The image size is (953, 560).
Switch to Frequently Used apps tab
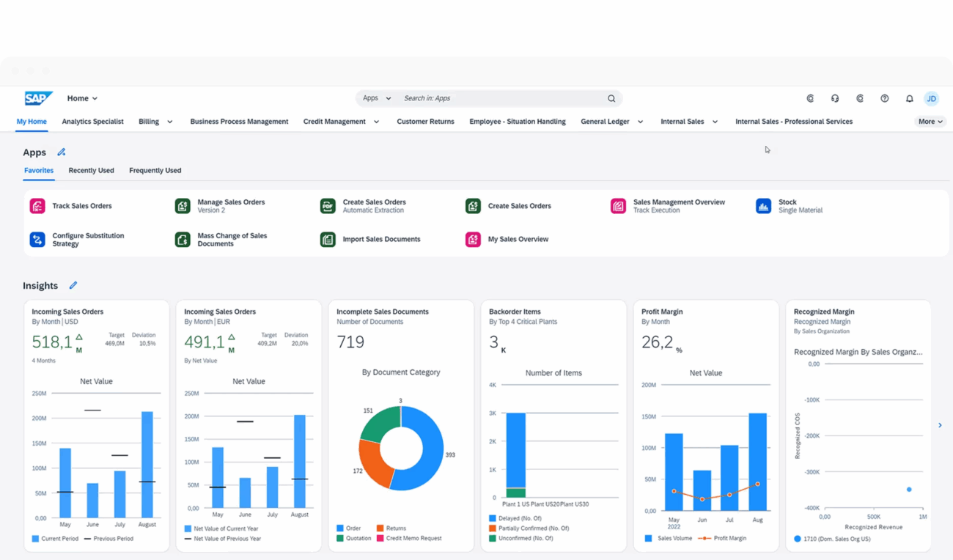point(155,170)
